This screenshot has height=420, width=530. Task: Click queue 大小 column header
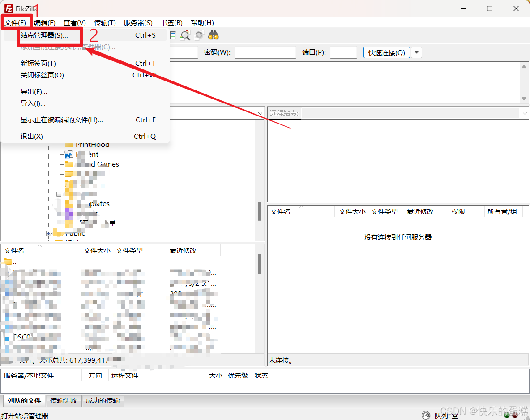coord(207,376)
